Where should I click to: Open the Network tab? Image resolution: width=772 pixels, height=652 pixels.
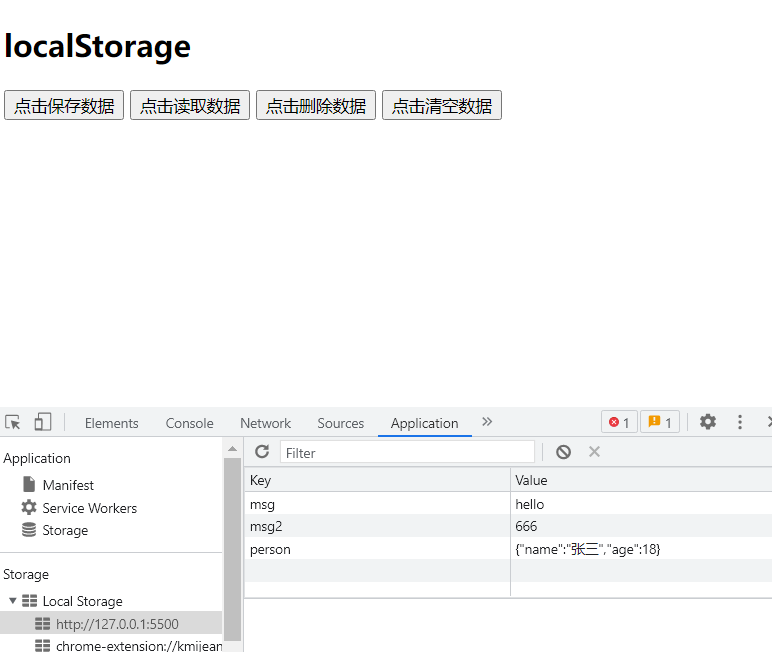265,423
